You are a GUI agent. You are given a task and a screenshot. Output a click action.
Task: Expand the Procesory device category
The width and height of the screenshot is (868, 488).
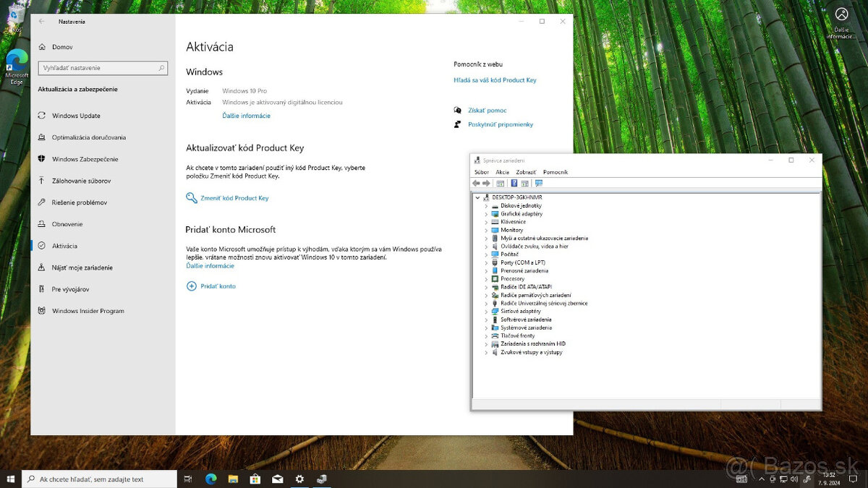coord(486,279)
